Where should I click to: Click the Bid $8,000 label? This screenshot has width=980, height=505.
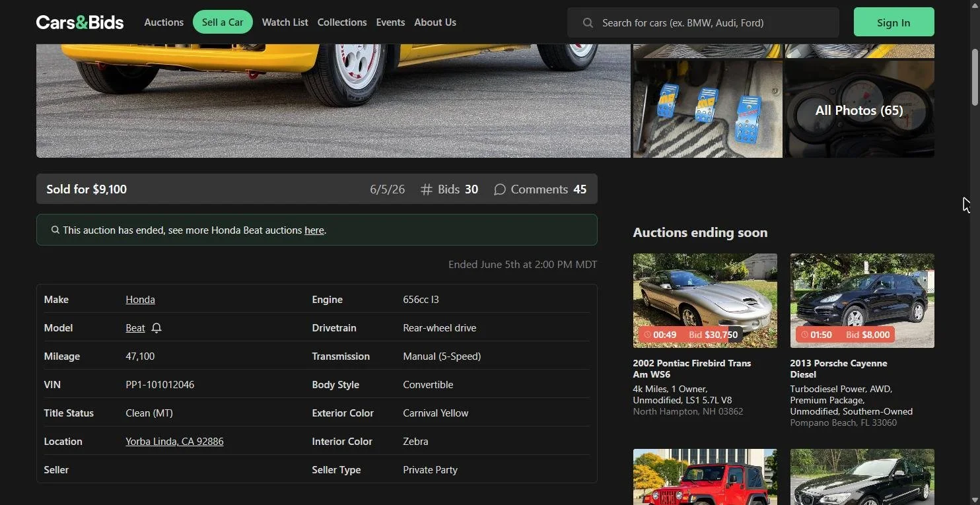868,335
